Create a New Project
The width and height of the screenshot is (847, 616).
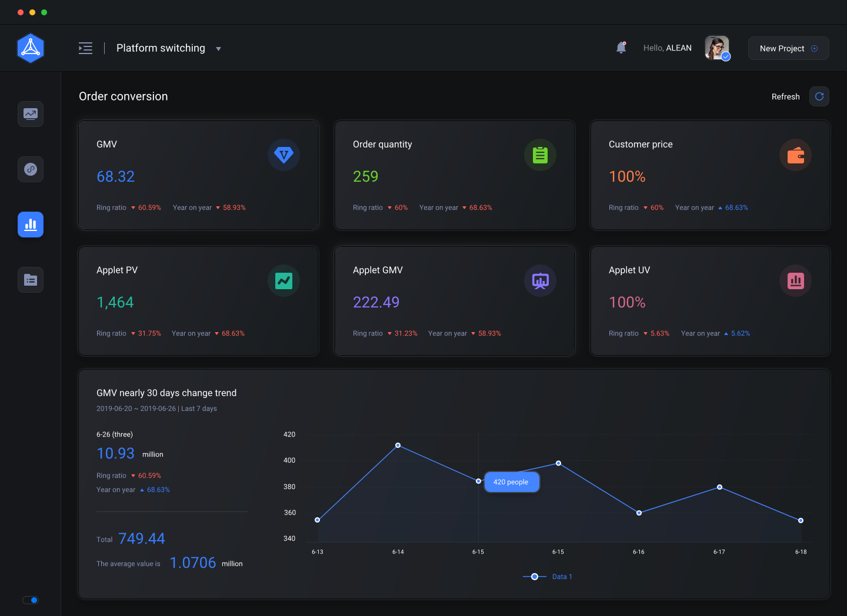point(788,48)
